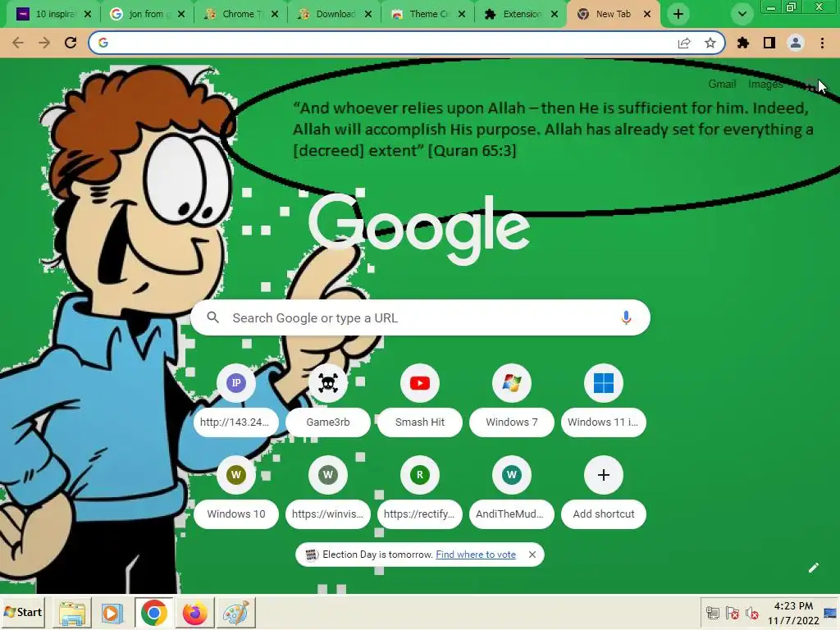Open a new tab with plus button

click(678, 14)
